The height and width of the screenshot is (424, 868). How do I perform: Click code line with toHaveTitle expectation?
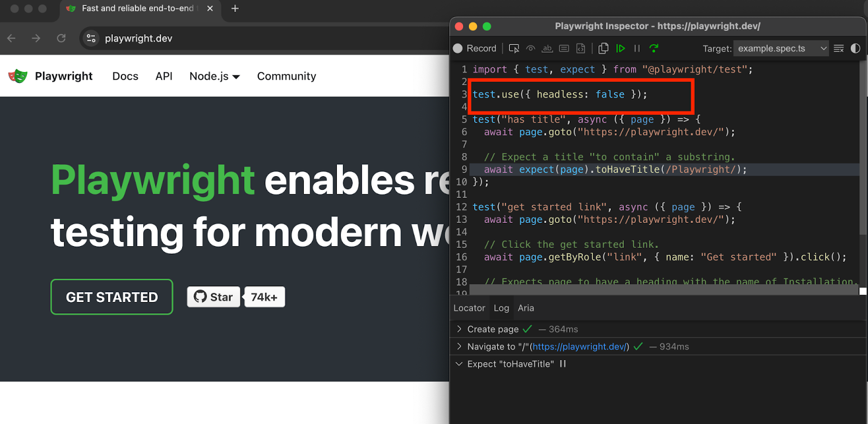click(x=615, y=169)
